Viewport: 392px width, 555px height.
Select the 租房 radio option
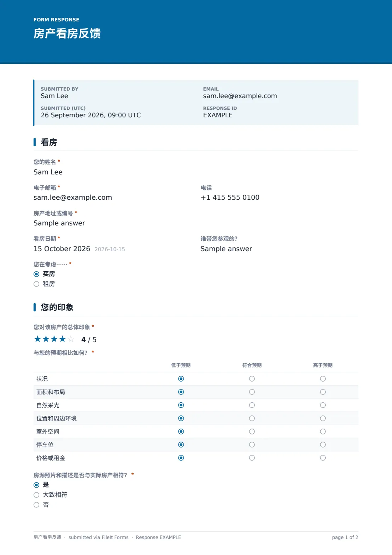click(36, 284)
